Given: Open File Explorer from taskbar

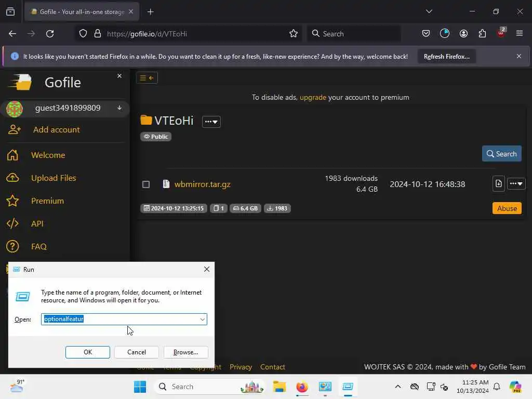Looking at the screenshot, I should coord(280,387).
